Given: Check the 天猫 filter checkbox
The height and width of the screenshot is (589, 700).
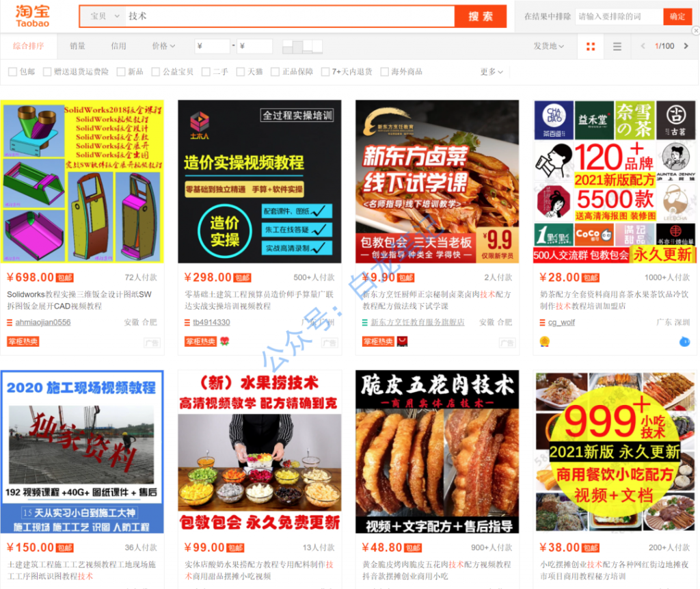Looking at the screenshot, I should click(241, 72).
